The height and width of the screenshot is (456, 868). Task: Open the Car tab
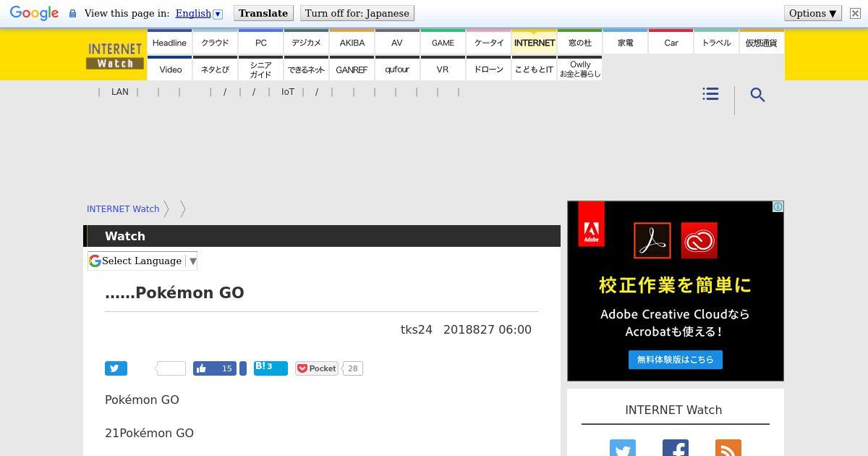(x=671, y=43)
